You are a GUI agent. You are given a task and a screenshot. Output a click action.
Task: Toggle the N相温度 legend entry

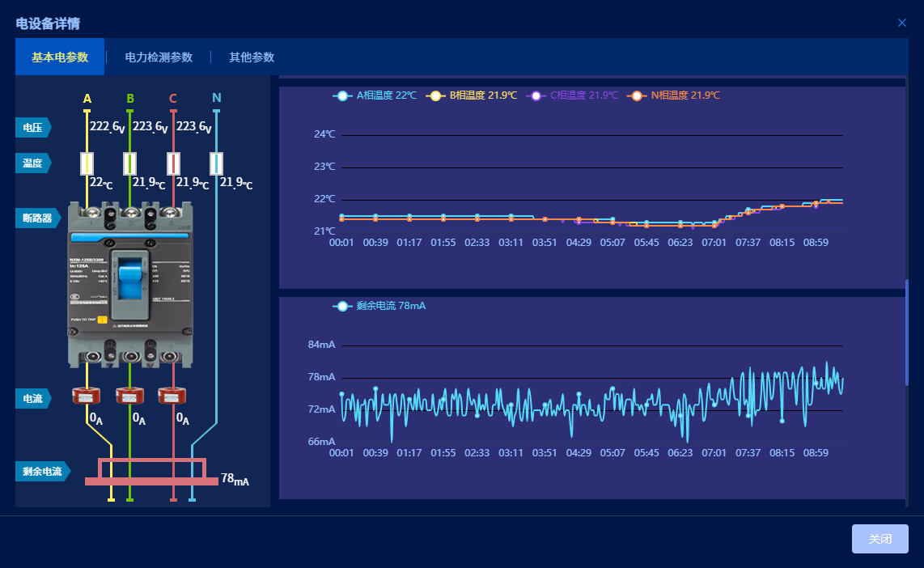674,95
